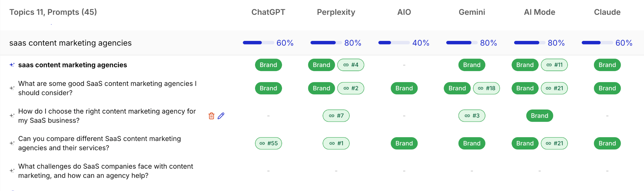Click sparkle icon beside 'What challenges do SaaS' prompt

(12, 171)
